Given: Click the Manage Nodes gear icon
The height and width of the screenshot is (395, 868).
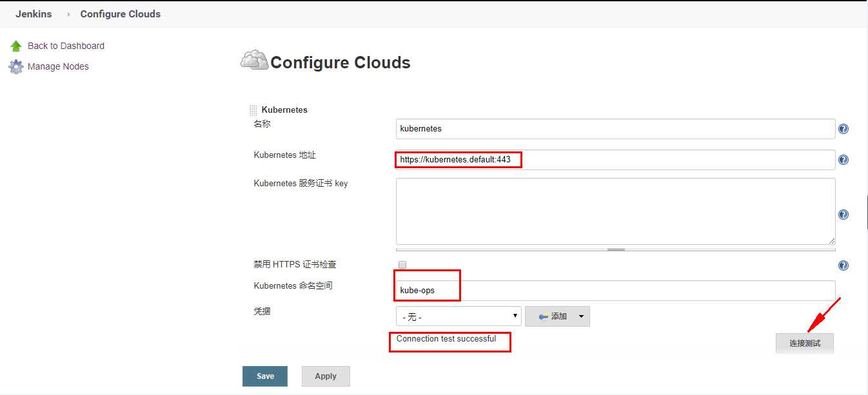Looking at the screenshot, I should point(16,66).
